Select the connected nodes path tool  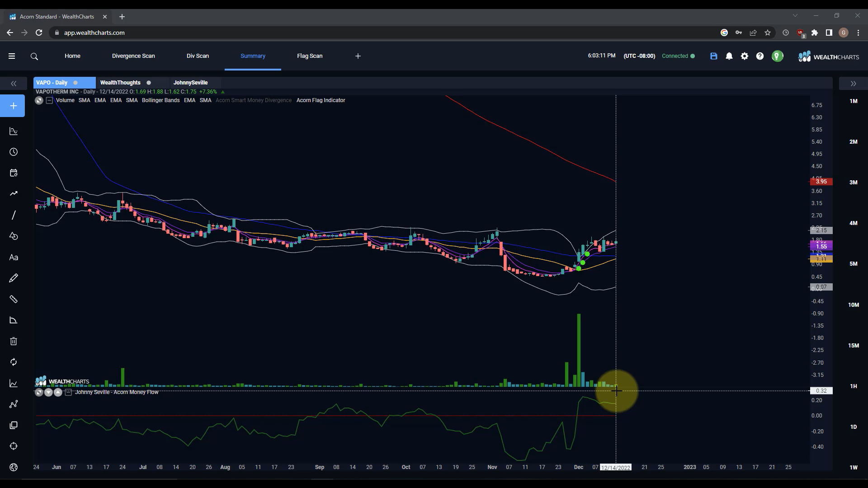coord(14,404)
